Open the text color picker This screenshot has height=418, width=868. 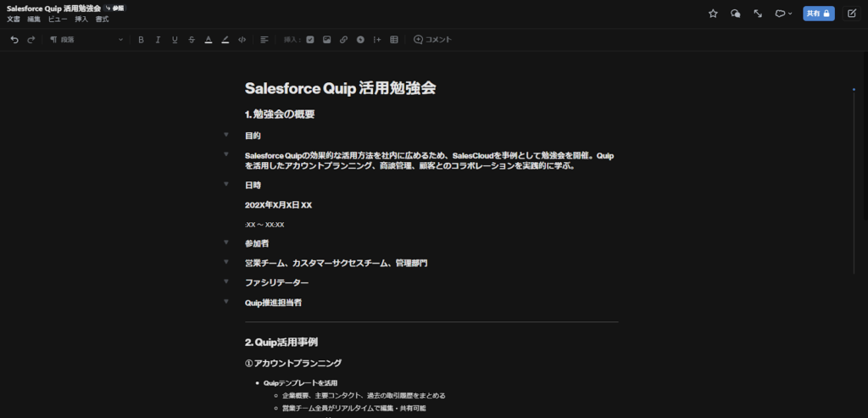click(209, 40)
